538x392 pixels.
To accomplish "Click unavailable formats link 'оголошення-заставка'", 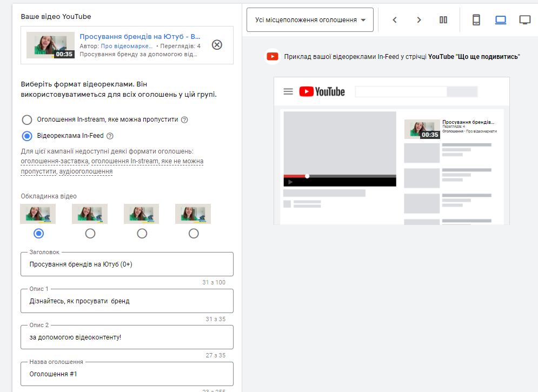I will coord(55,161).
